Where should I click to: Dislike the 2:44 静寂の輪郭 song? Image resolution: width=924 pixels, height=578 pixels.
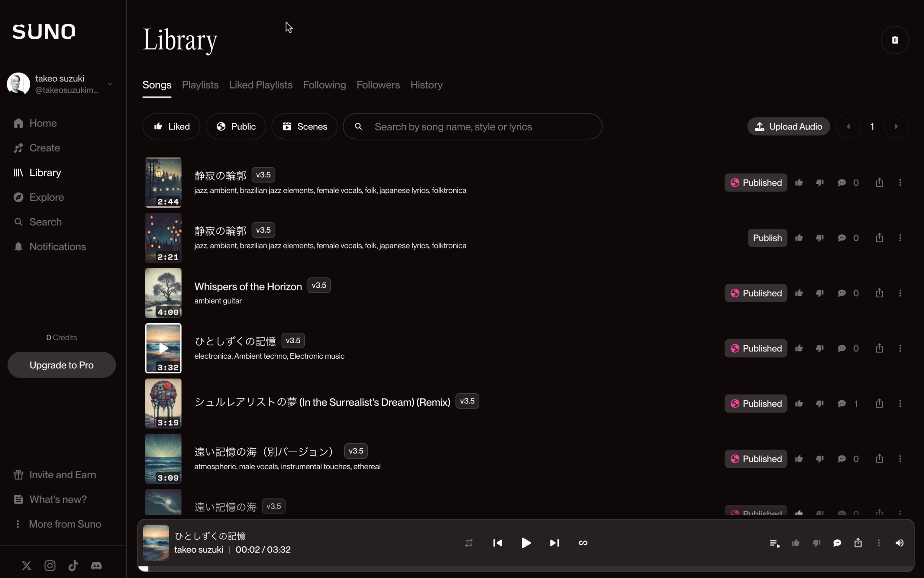(820, 183)
